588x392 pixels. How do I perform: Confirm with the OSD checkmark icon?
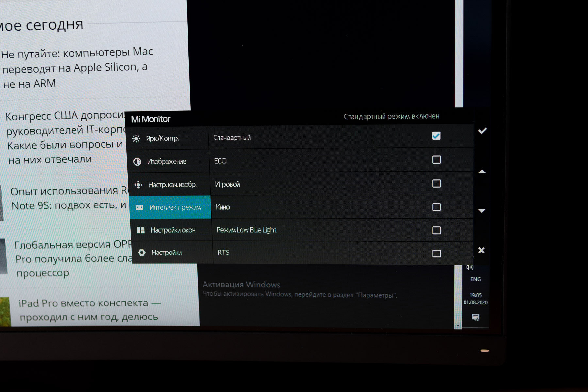click(x=482, y=131)
